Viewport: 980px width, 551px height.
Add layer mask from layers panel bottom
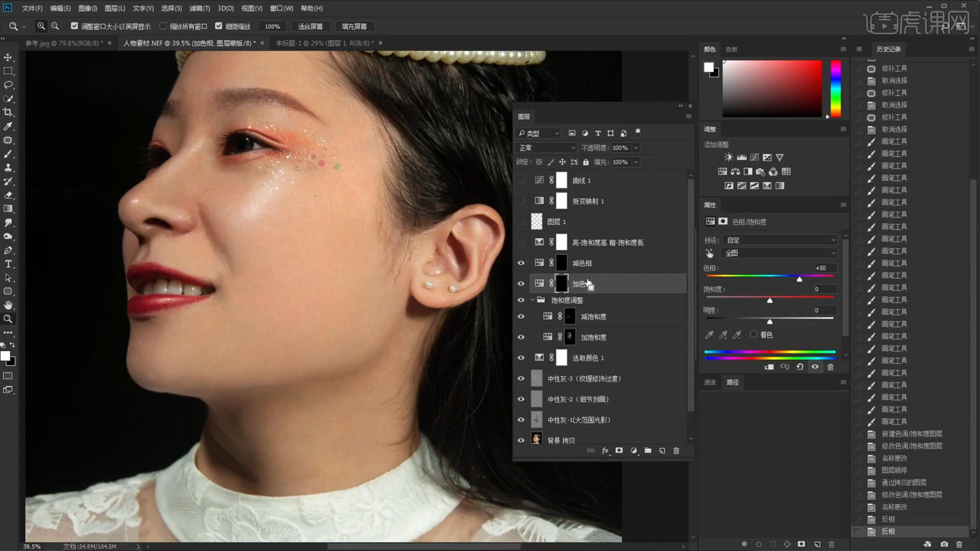619,450
